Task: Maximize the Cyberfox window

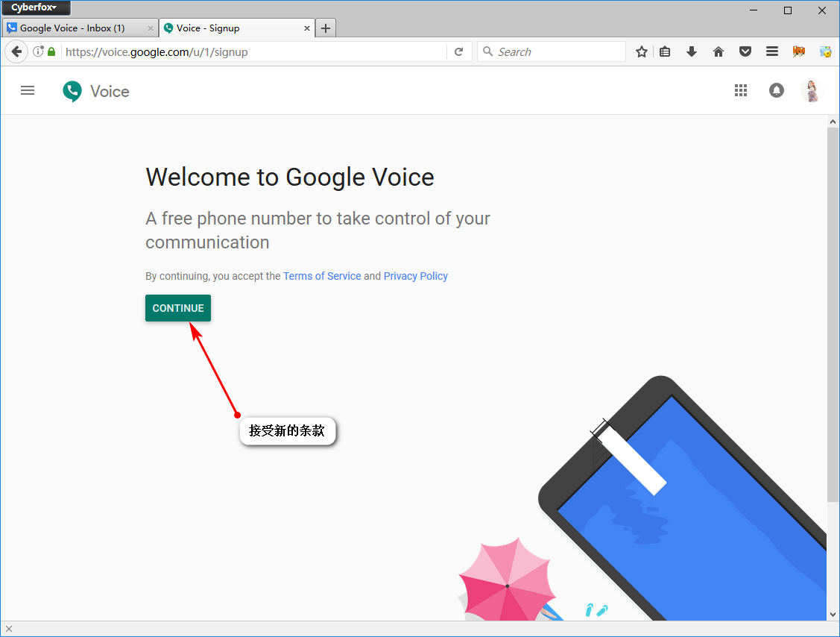Action: coord(788,10)
